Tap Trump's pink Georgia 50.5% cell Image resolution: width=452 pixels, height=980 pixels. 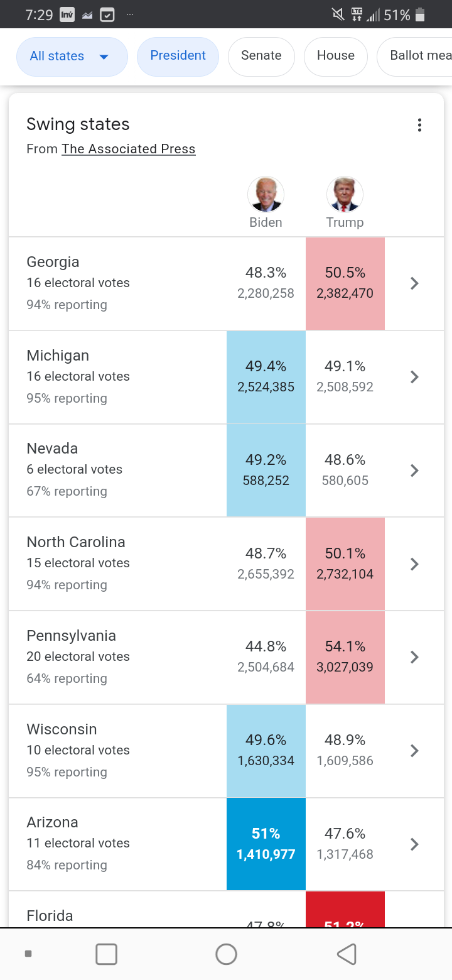click(345, 283)
